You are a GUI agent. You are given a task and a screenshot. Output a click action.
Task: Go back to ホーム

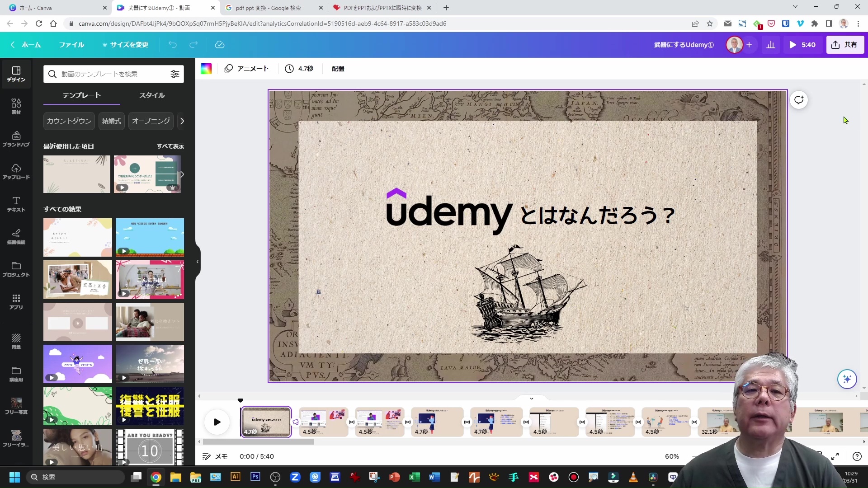click(x=25, y=45)
